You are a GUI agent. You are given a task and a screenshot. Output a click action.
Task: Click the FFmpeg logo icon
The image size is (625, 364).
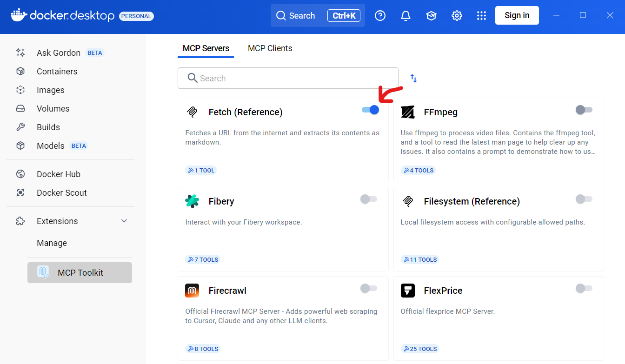408,112
